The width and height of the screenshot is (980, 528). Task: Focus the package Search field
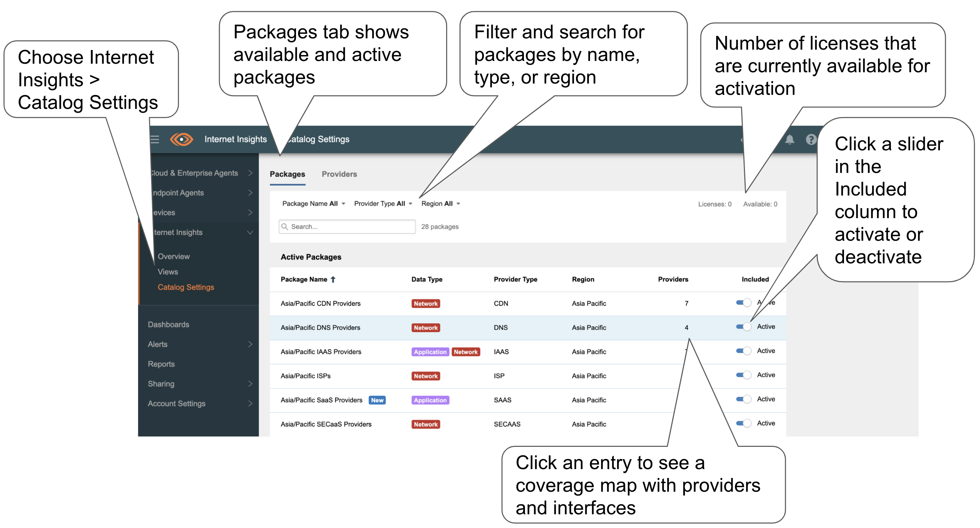click(347, 227)
